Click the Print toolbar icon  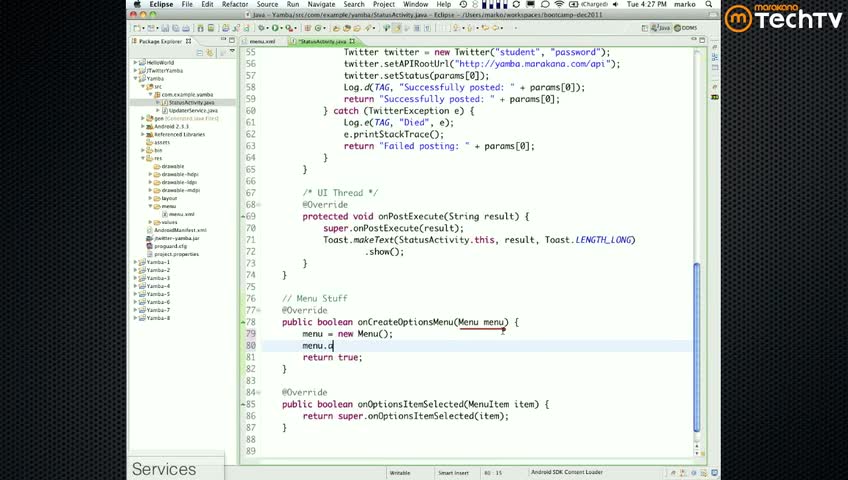186,28
